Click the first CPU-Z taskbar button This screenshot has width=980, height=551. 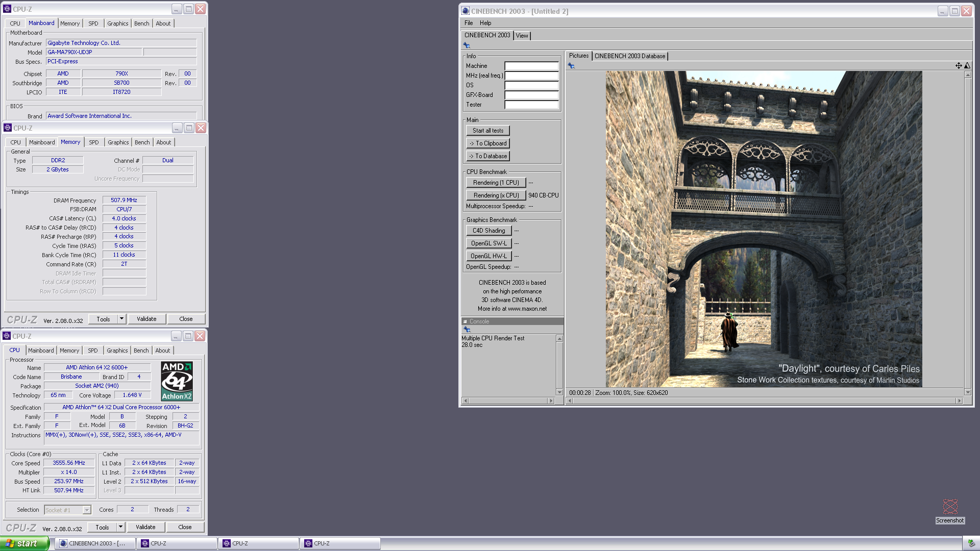177,543
